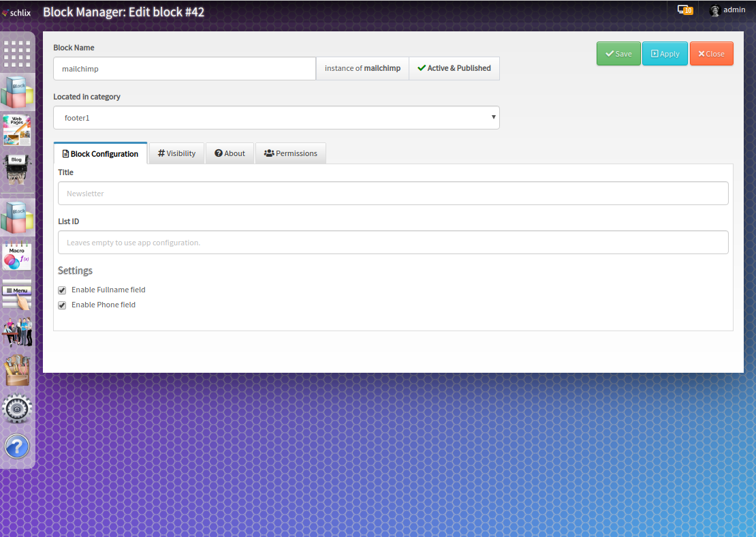Focus the Block Name input field
Image resolution: width=756 pixels, height=537 pixels.
tap(185, 69)
